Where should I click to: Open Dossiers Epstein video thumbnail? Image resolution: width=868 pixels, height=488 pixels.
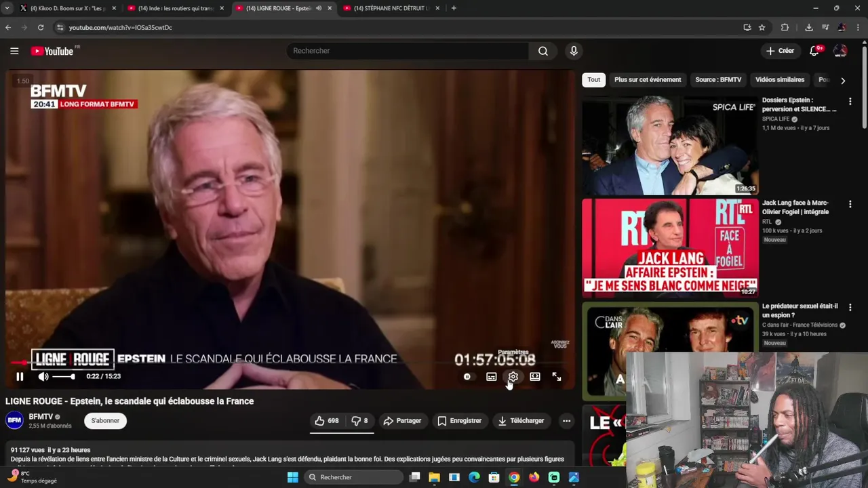tap(670, 146)
